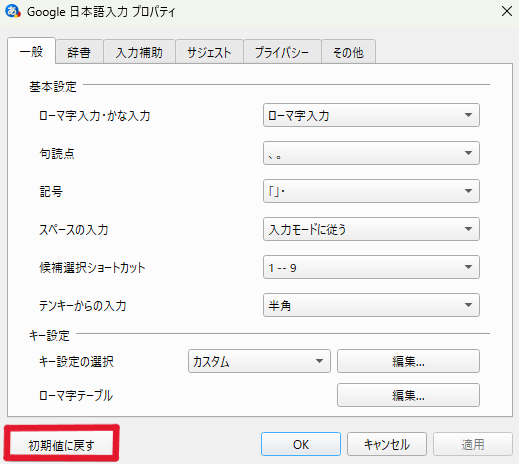Close the properties dialog window
This screenshot has width=519, height=464.
[507, 11]
